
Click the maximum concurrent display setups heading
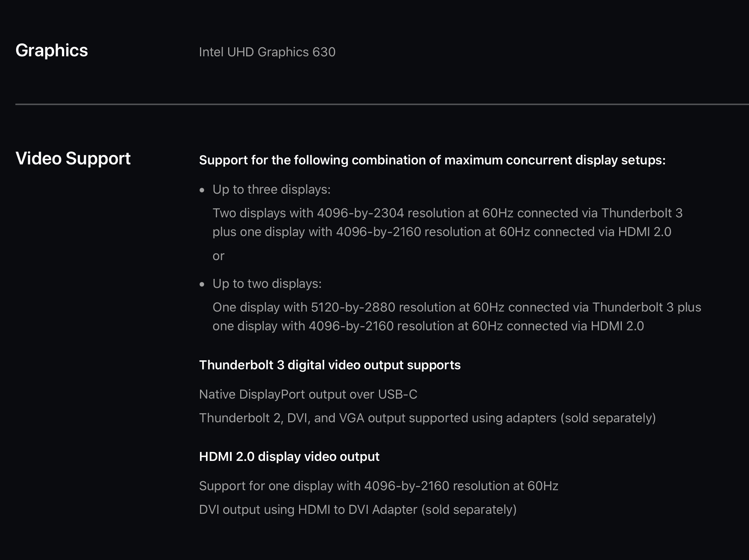[432, 160]
